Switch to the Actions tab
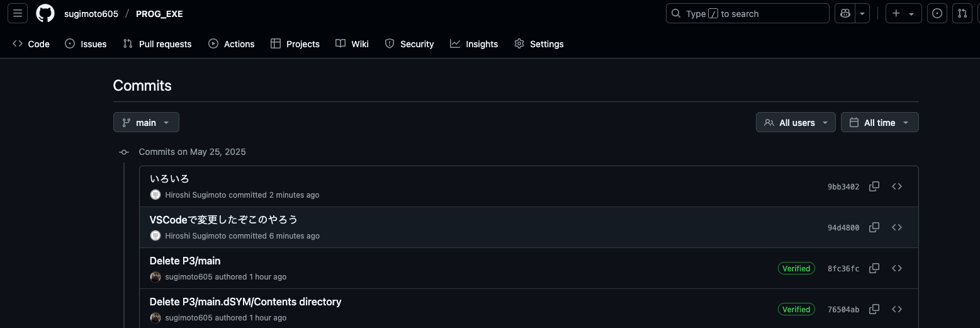 coord(231,44)
